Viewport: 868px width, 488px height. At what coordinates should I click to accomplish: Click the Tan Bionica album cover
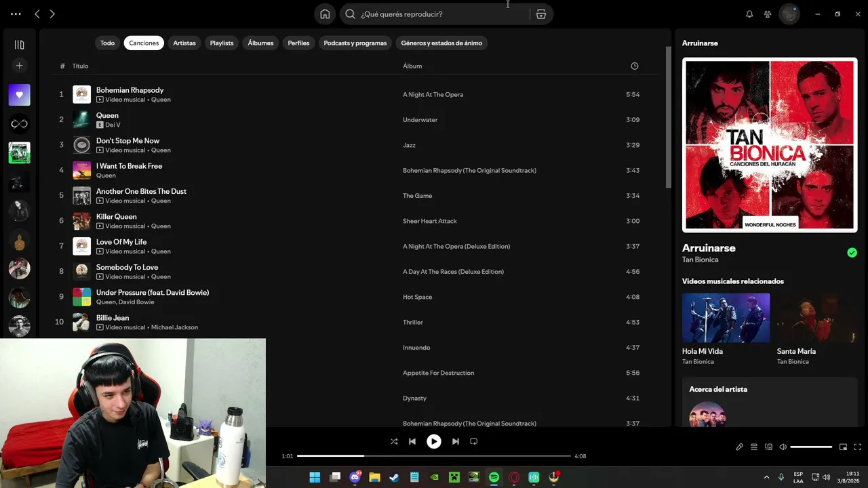(x=770, y=145)
